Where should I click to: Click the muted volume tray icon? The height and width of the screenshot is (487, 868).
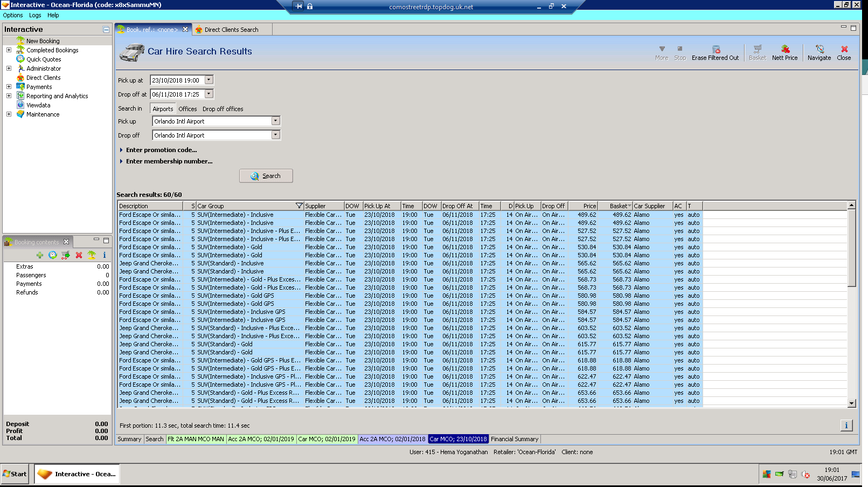tap(805, 475)
